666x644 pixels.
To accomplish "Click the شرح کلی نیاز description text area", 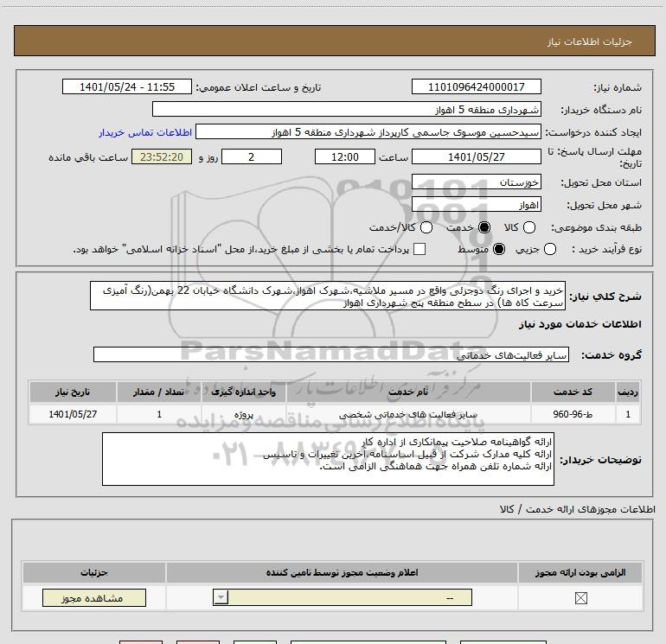I will coord(328,296).
